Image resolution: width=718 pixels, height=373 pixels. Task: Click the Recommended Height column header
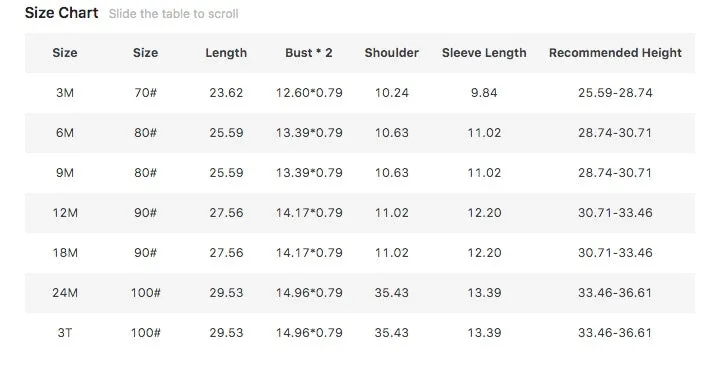pyautogui.click(x=615, y=53)
